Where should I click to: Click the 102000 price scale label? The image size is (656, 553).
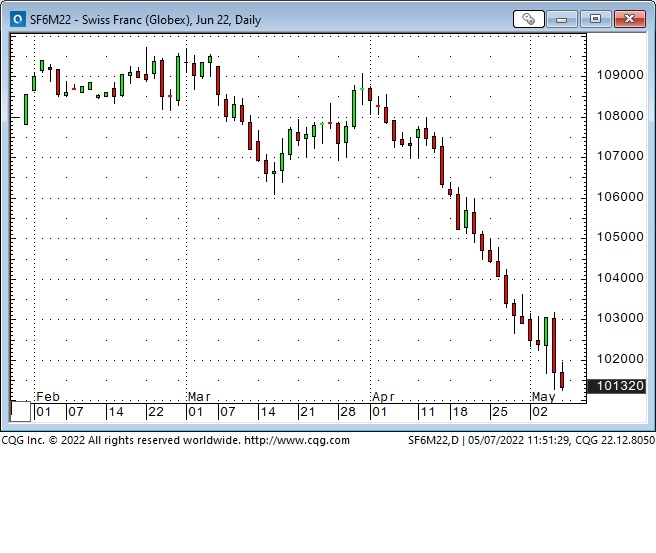[620, 359]
